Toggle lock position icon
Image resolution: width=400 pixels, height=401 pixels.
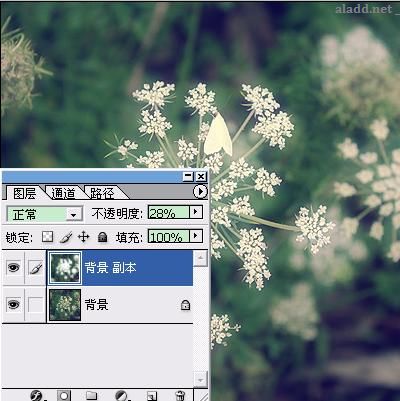pos(83,237)
